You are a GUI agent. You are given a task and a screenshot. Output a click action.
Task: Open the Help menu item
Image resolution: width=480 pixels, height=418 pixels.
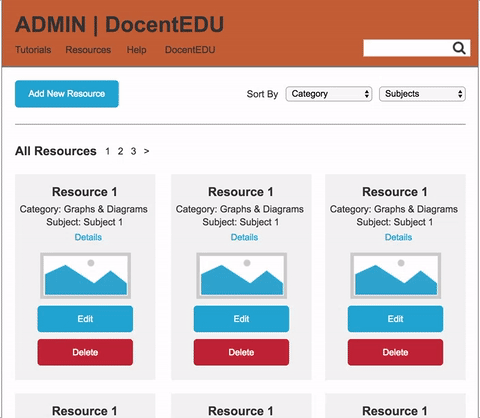(x=136, y=50)
